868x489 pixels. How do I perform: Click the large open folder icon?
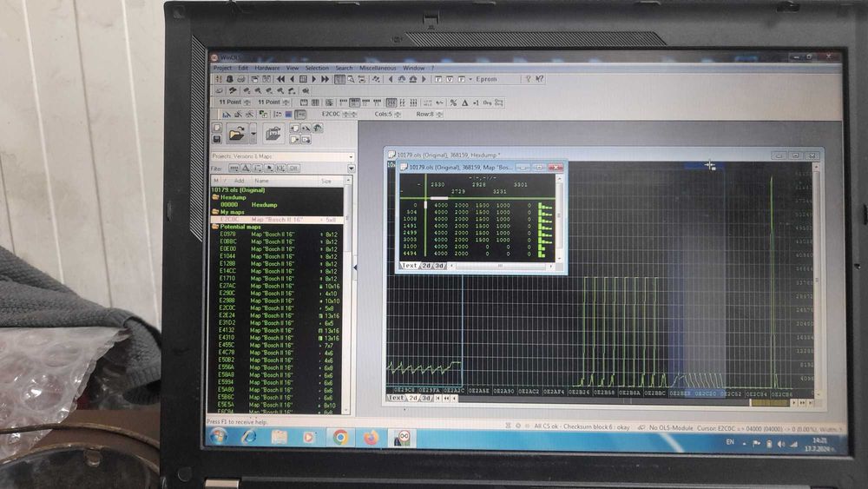(x=237, y=134)
